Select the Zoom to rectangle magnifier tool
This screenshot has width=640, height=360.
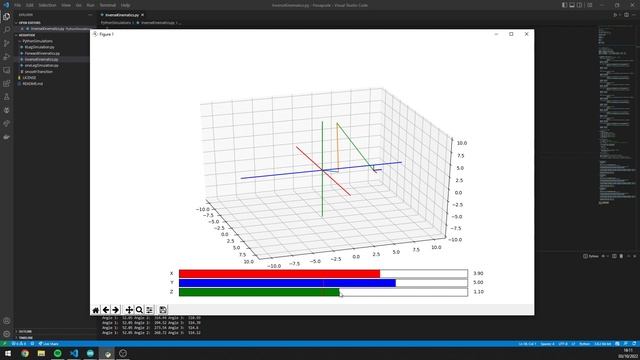(139, 310)
